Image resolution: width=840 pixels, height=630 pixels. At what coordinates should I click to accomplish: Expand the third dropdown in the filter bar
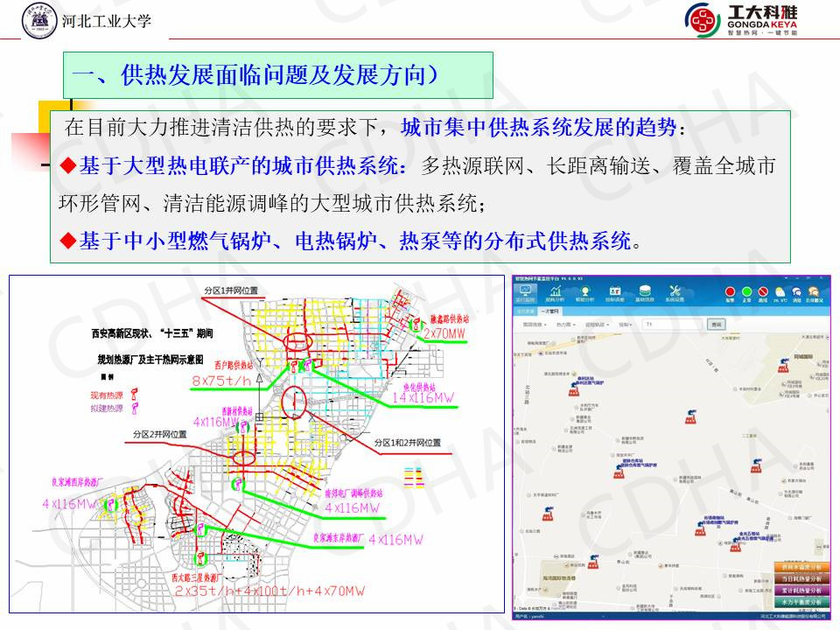(597, 324)
